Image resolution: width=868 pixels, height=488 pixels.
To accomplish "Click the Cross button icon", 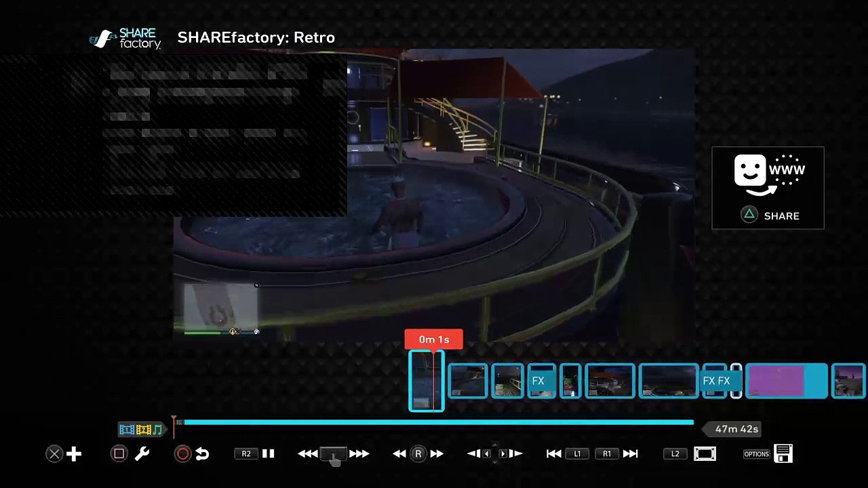I will 54,454.
